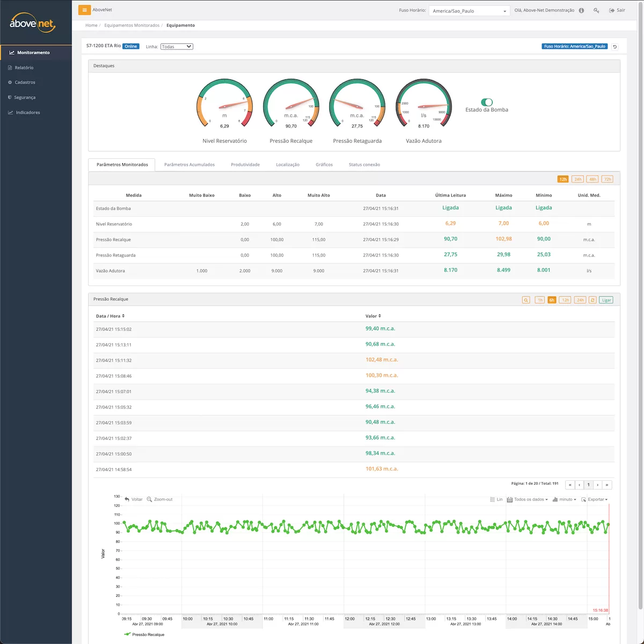Switch to the Gráficos tab
The height and width of the screenshot is (644, 644).
pos(324,165)
